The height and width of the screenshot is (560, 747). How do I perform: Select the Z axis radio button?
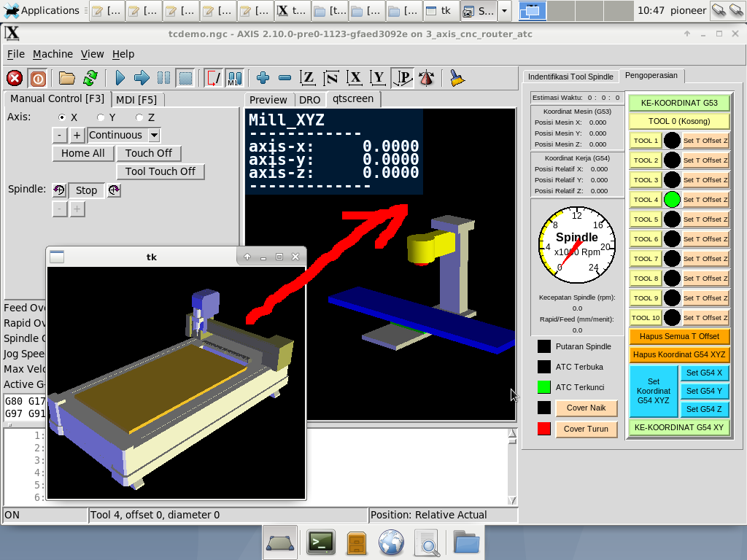(x=139, y=117)
